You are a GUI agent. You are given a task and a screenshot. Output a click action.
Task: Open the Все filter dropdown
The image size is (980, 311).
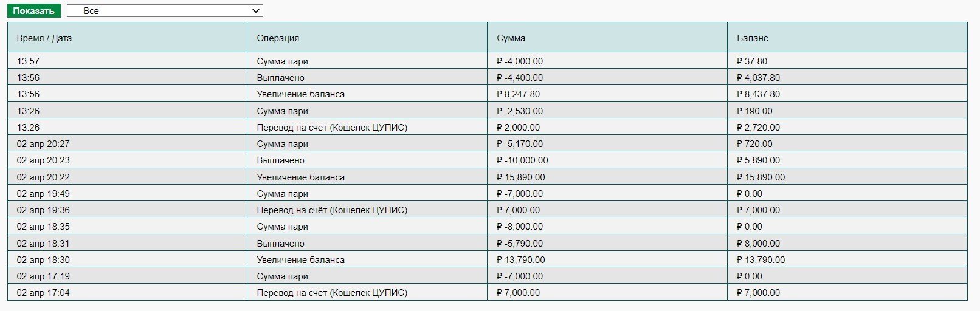165,11
